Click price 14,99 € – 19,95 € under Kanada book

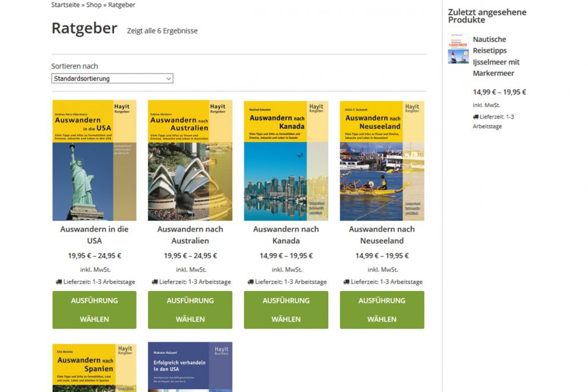click(x=286, y=256)
